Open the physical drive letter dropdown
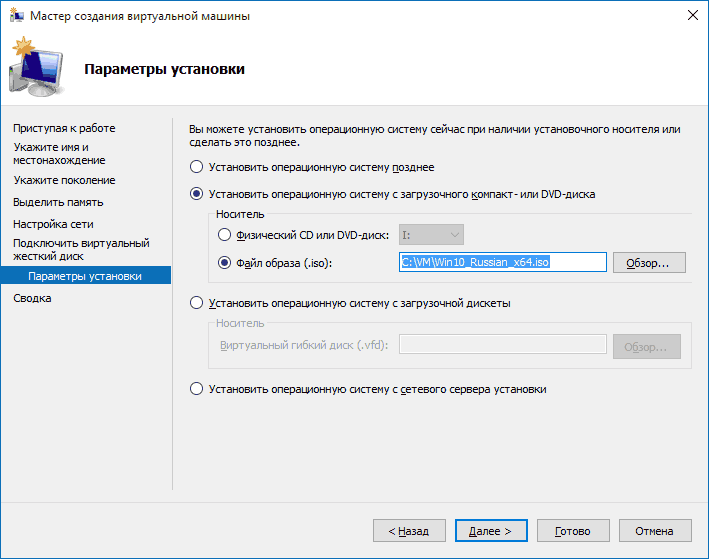This screenshot has height=559, width=709. coord(430,235)
